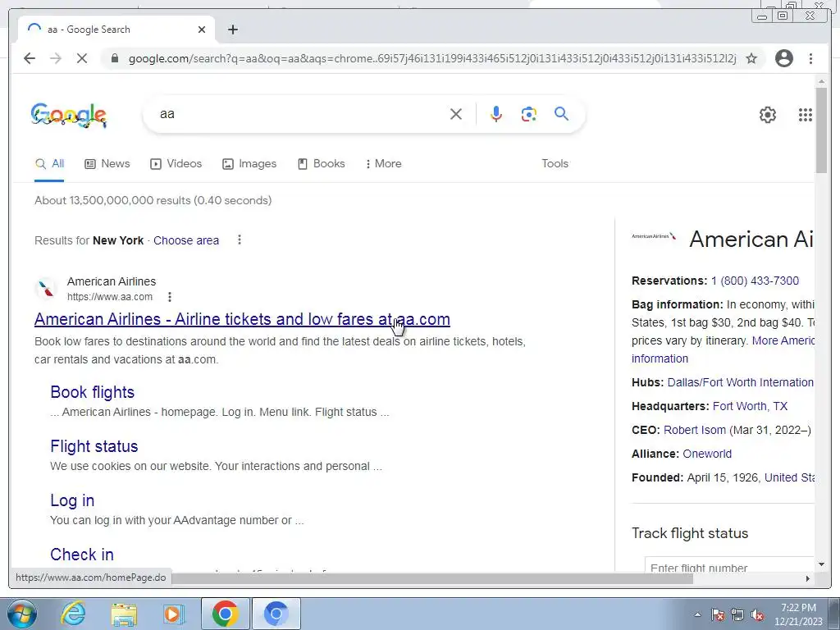Open the Google apps grid
This screenshot has height=630, width=840.
point(806,115)
